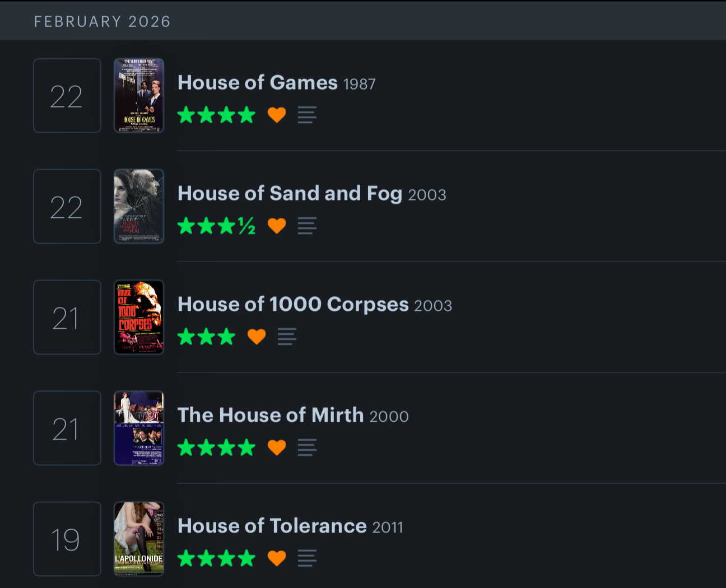Open the House of Games film title link
The width and height of the screenshot is (726, 588).
point(258,83)
